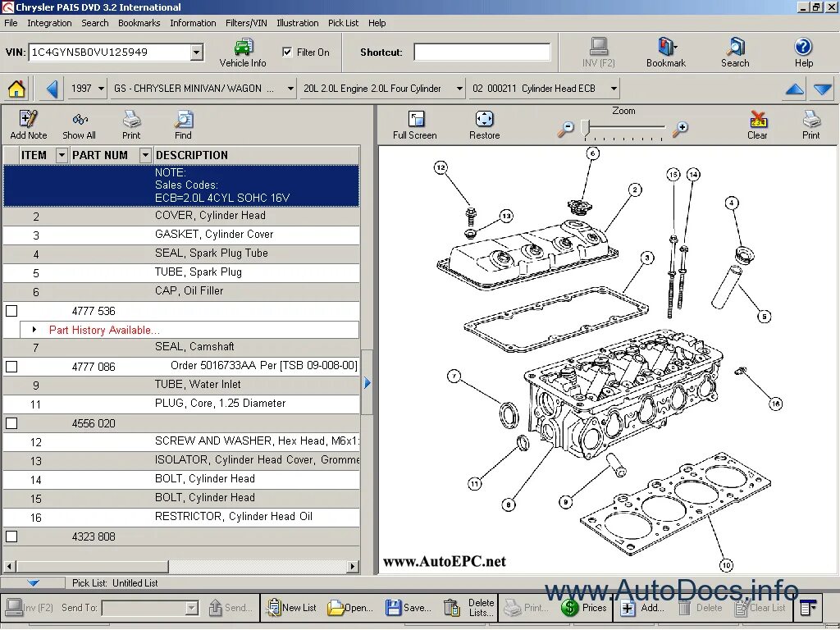Click the Show All binoculars icon
This screenshot has height=630, width=840.
[x=80, y=125]
